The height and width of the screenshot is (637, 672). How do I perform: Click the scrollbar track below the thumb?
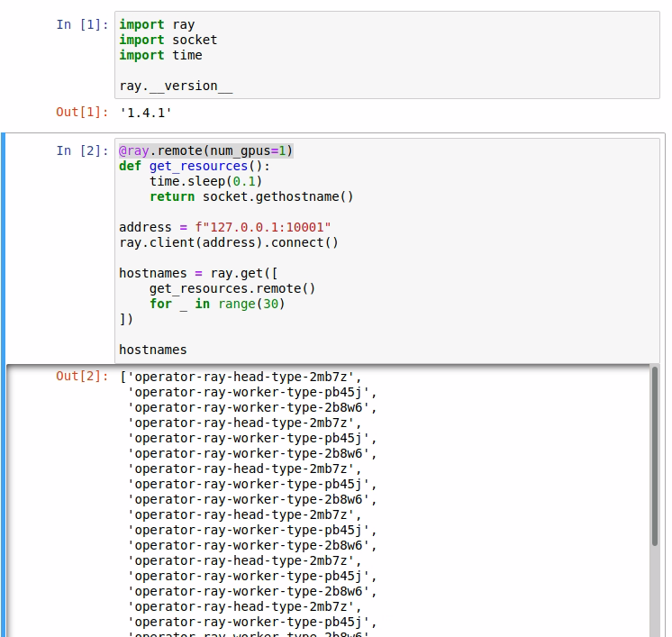click(654, 592)
